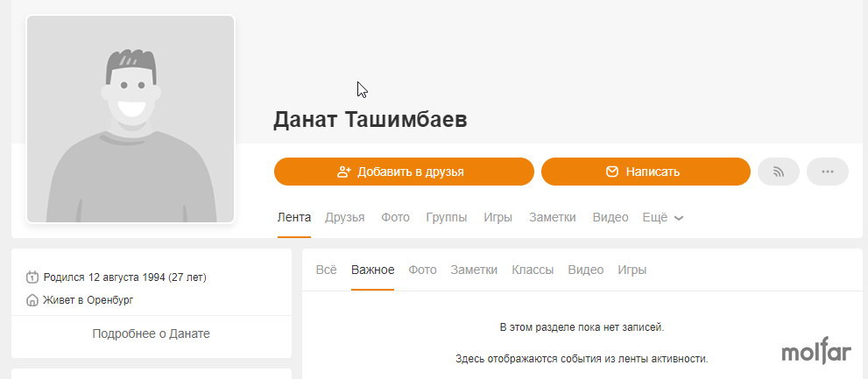
Task: Select the Важное feed filter
Action: pyautogui.click(x=372, y=270)
